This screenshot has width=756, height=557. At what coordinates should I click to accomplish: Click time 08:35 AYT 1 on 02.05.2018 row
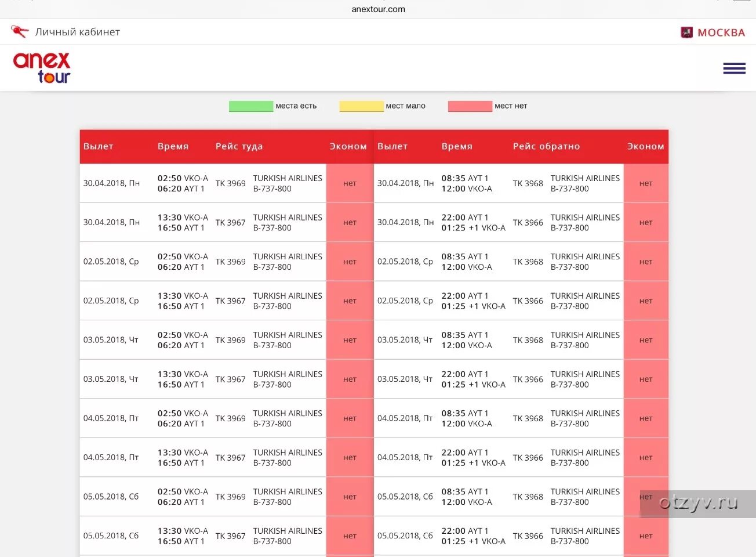(465, 256)
